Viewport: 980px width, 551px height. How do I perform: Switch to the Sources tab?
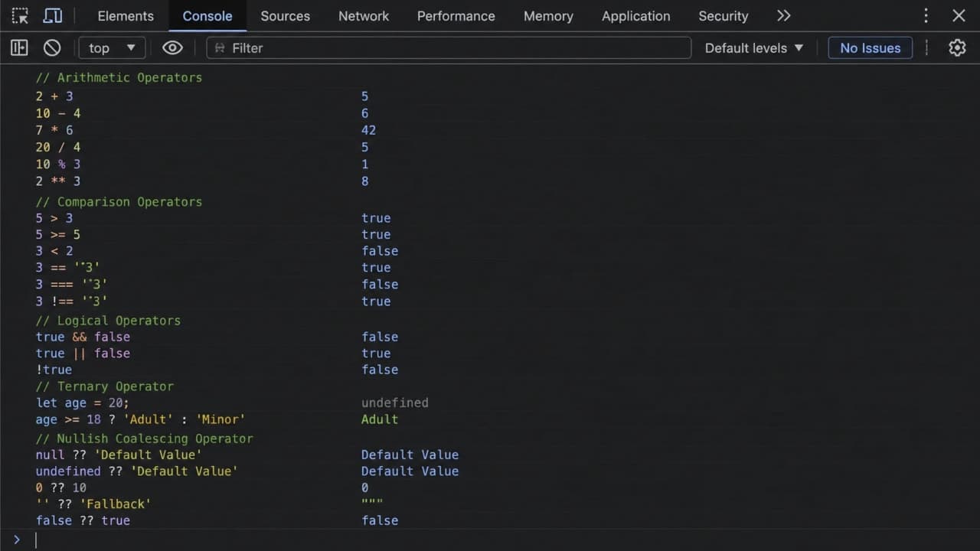click(286, 16)
